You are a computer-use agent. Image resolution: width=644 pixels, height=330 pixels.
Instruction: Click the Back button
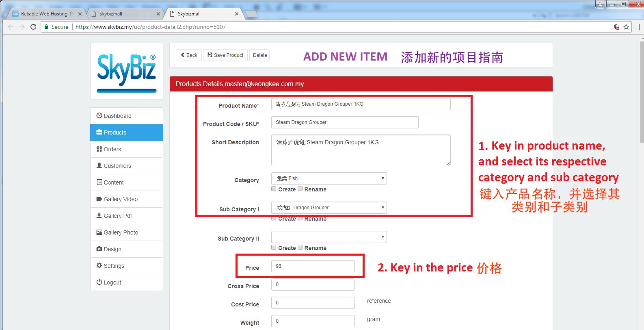(189, 55)
